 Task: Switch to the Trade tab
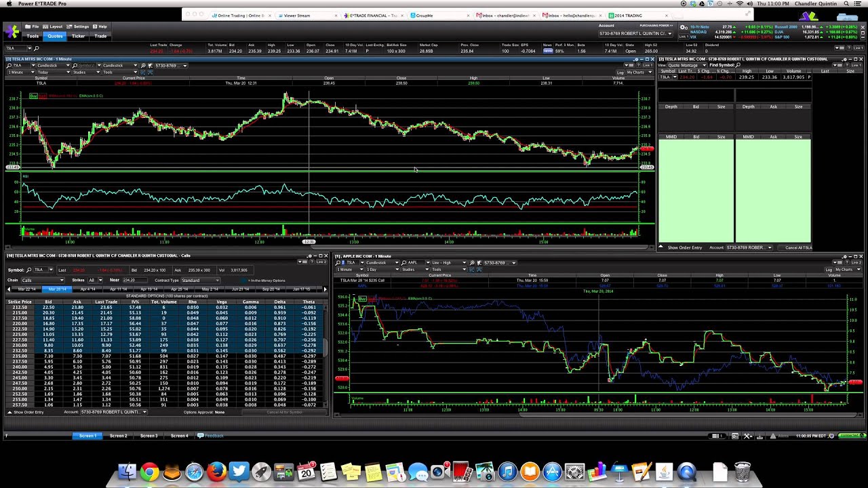(x=100, y=36)
